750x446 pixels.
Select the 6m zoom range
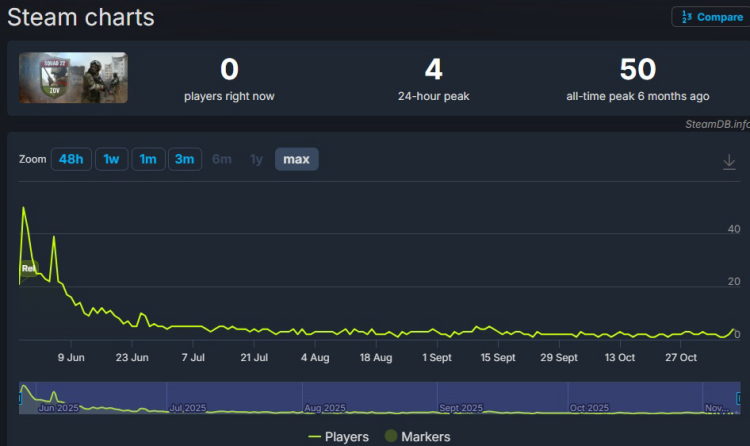tap(221, 159)
